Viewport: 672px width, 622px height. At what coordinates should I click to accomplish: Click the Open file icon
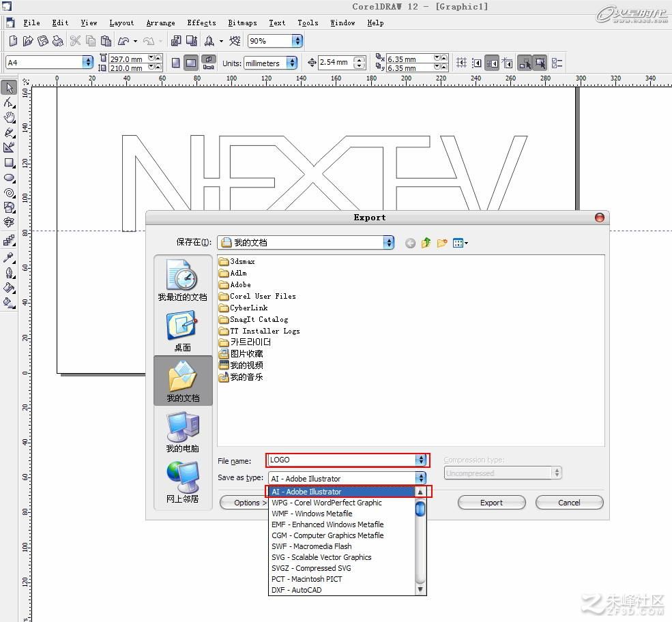28,41
